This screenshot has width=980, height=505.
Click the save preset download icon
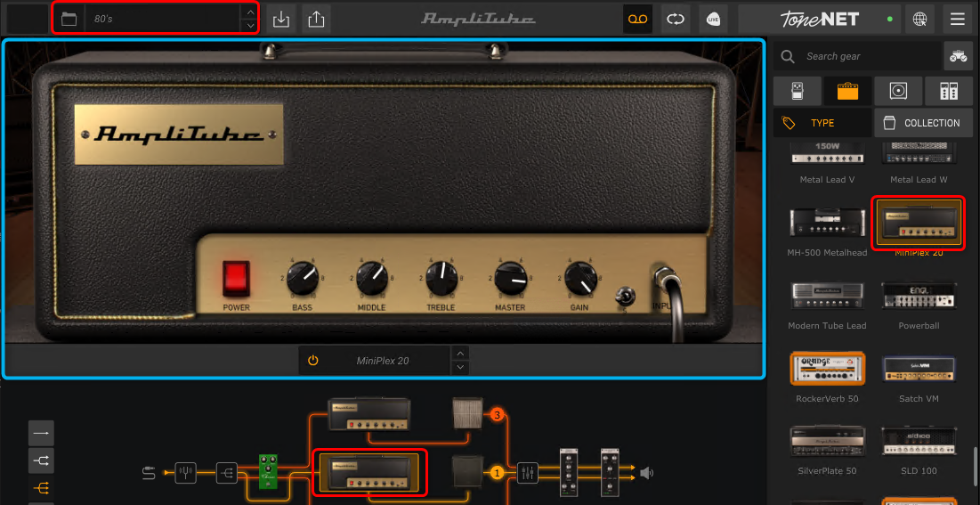[x=281, y=19]
